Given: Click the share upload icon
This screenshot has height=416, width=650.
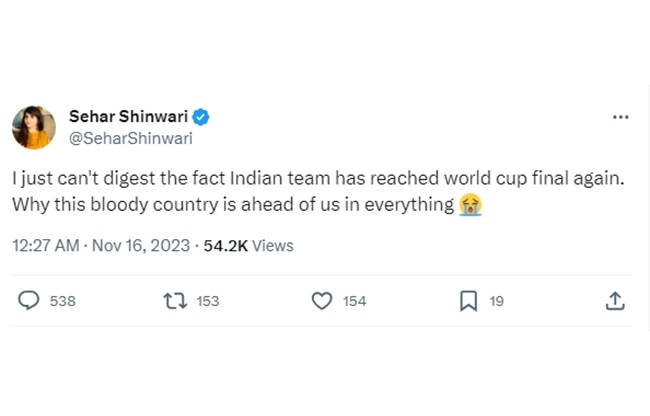Looking at the screenshot, I should pyautogui.click(x=615, y=300).
